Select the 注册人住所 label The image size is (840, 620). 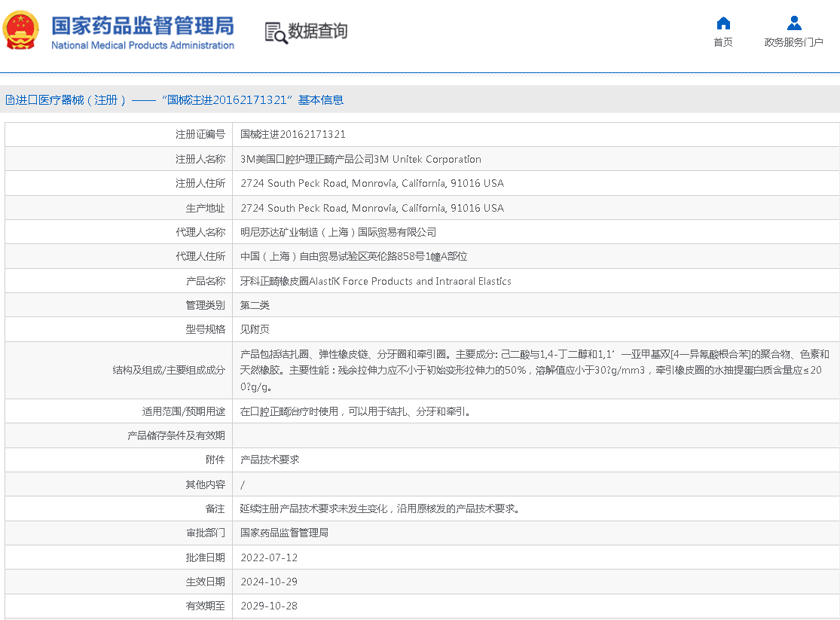[x=200, y=183]
